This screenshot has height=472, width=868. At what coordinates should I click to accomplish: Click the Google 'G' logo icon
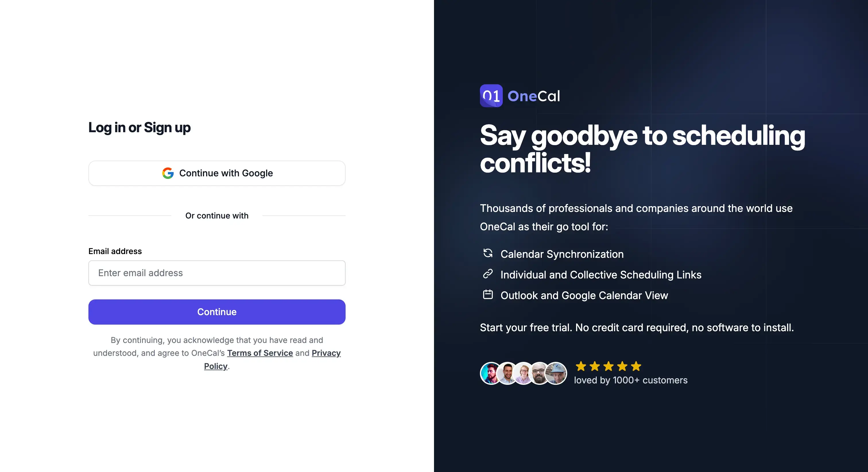[167, 173]
